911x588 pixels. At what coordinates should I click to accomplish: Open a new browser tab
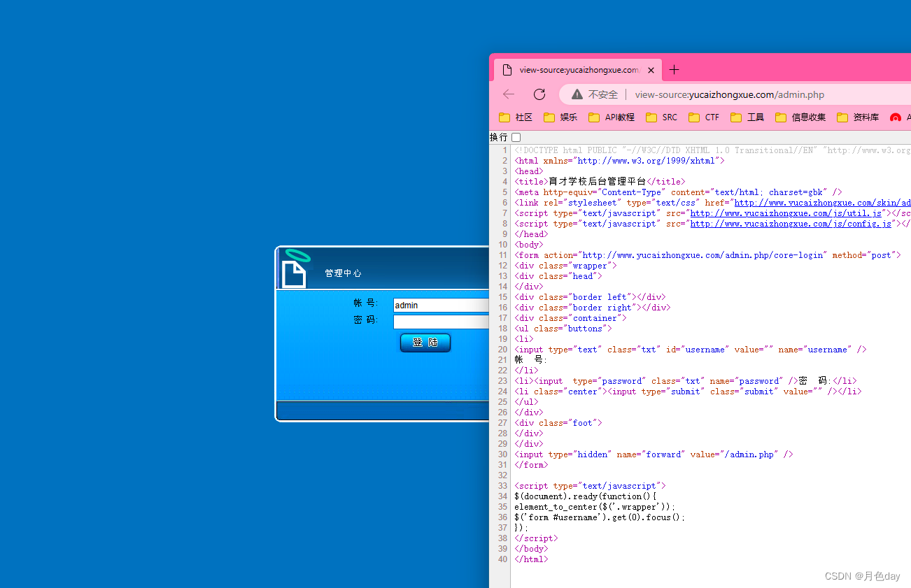[674, 70]
